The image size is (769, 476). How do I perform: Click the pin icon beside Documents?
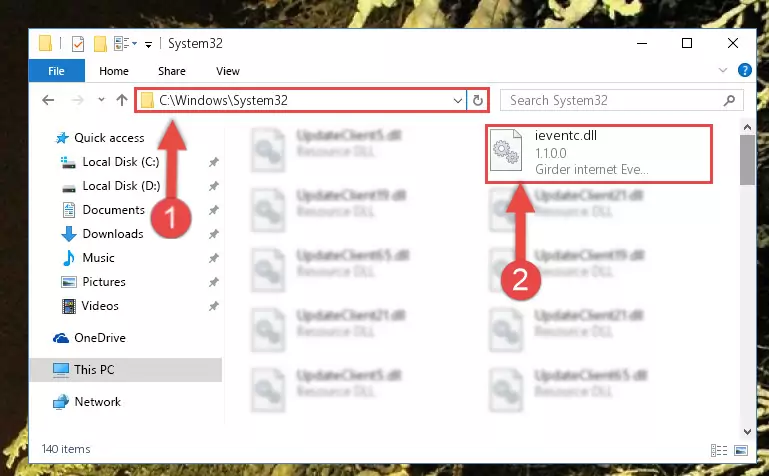point(213,210)
